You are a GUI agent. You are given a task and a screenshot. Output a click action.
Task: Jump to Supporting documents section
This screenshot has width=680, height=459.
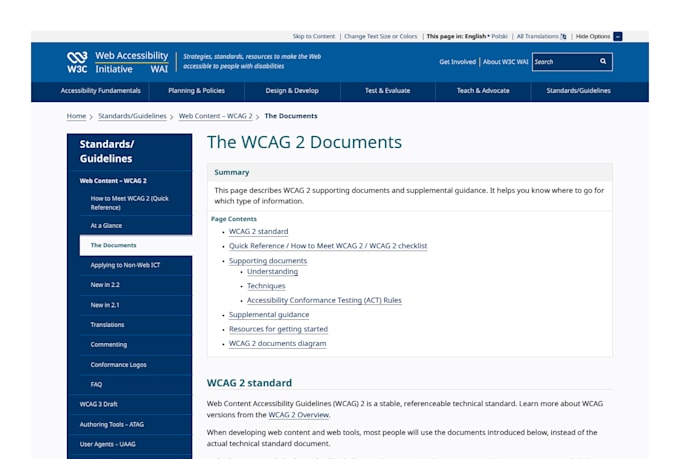click(x=268, y=260)
